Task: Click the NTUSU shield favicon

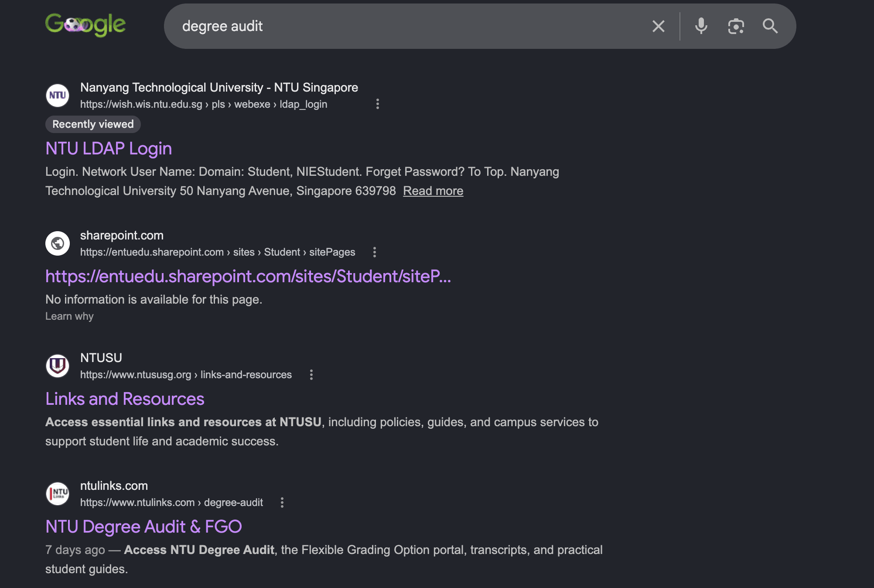Action: (x=58, y=366)
